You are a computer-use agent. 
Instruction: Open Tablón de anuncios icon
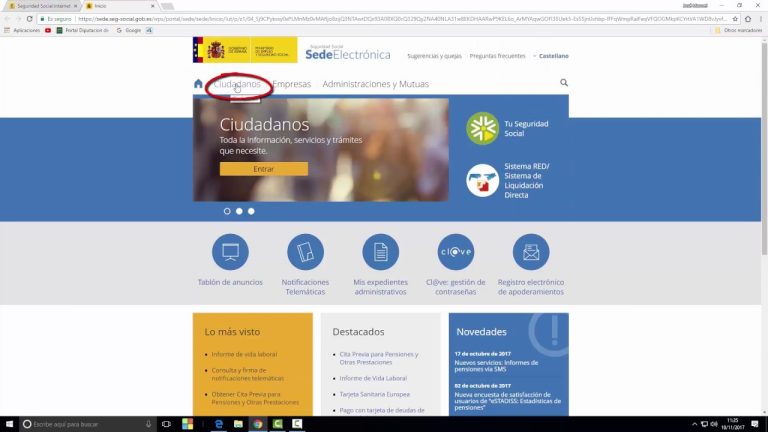[231, 252]
